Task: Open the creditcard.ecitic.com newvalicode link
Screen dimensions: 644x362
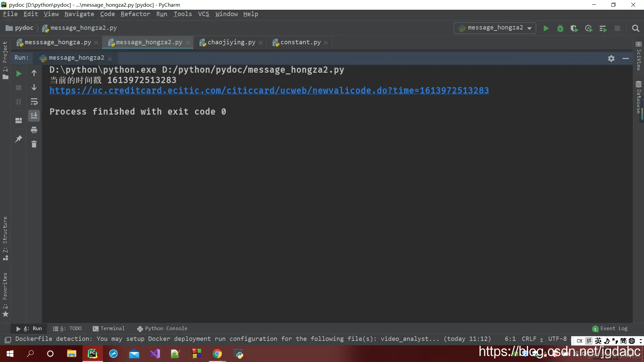Action: [269, 90]
